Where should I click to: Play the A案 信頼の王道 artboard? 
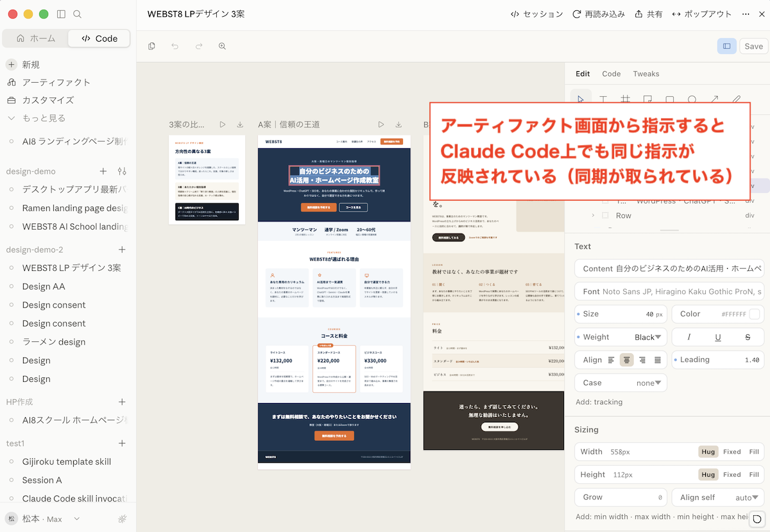[x=381, y=124]
